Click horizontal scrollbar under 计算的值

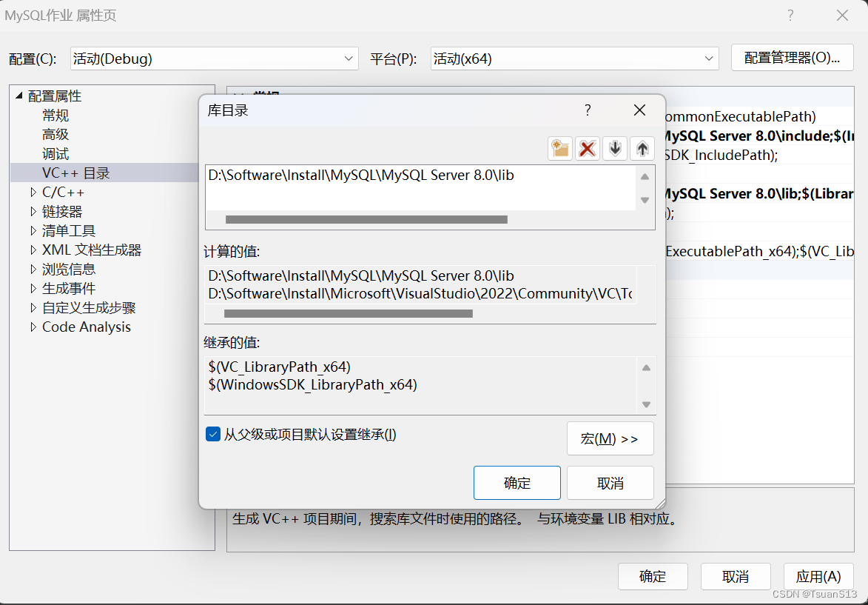pyautogui.click(x=349, y=313)
